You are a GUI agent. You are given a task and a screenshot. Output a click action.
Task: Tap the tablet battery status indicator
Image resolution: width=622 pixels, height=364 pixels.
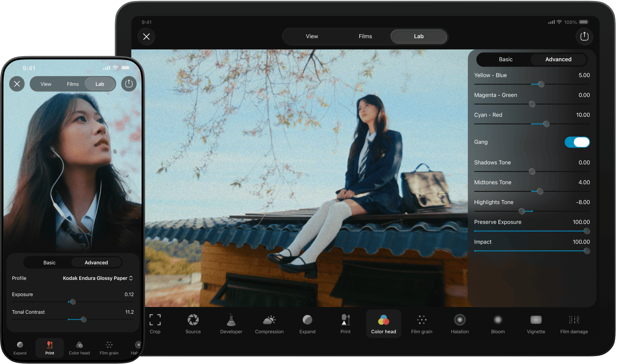coord(584,22)
